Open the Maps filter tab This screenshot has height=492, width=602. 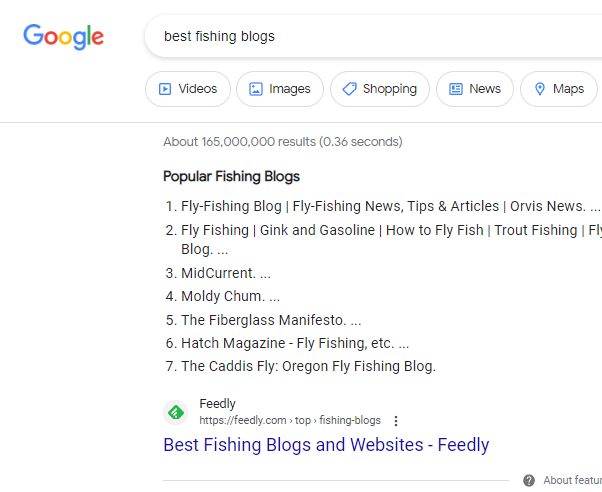(x=559, y=89)
